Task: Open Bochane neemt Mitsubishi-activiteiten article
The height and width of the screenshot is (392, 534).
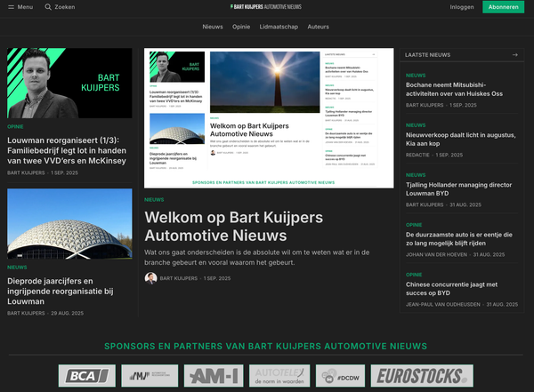Action: tap(454, 89)
